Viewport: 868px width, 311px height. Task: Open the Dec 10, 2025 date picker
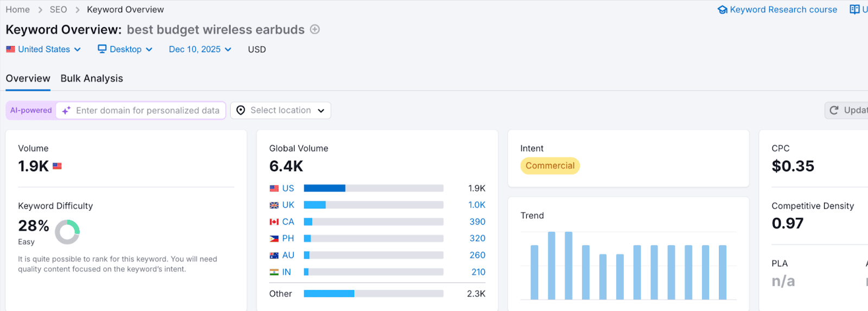200,49
